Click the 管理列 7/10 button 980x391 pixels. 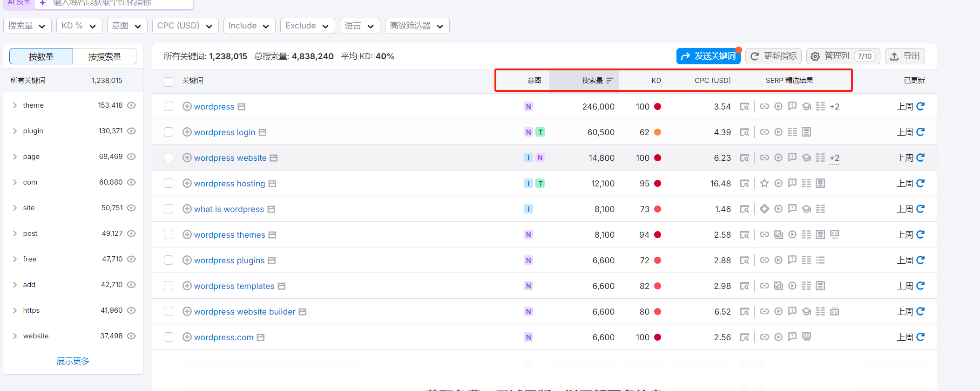[x=843, y=56]
